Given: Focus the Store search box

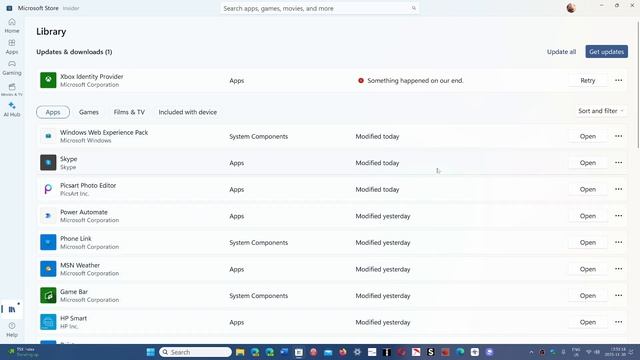Looking at the screenshot, I should [x=320, y=8].
